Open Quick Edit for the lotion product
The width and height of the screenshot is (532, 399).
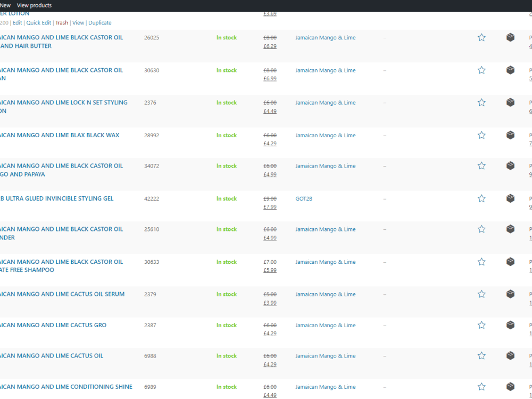tap(39, 23)
